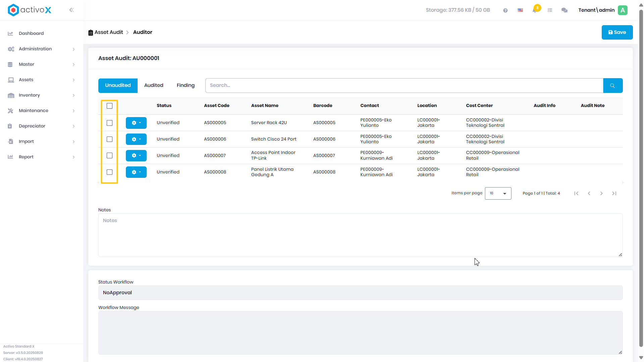Check the Access Point Indoor row checkbox
The image size is (644, 362).
click(109, 156)
